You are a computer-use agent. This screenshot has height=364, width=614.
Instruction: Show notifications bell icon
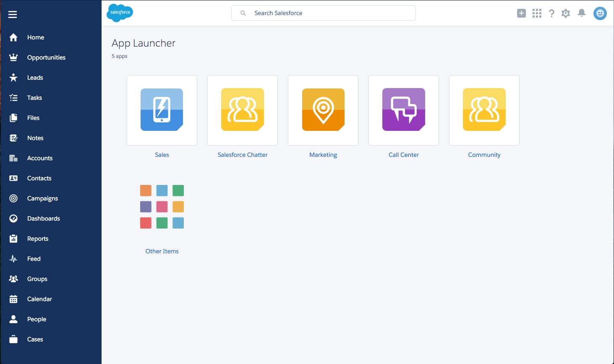582,13
